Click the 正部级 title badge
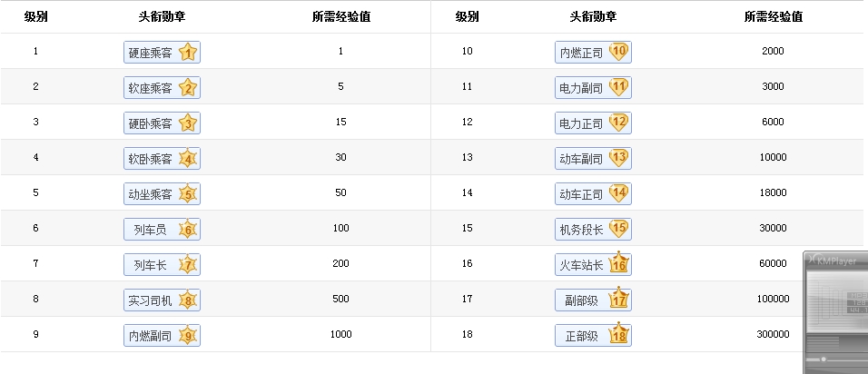The height and width of the screenshot is (374, 868). pos(593,335)
